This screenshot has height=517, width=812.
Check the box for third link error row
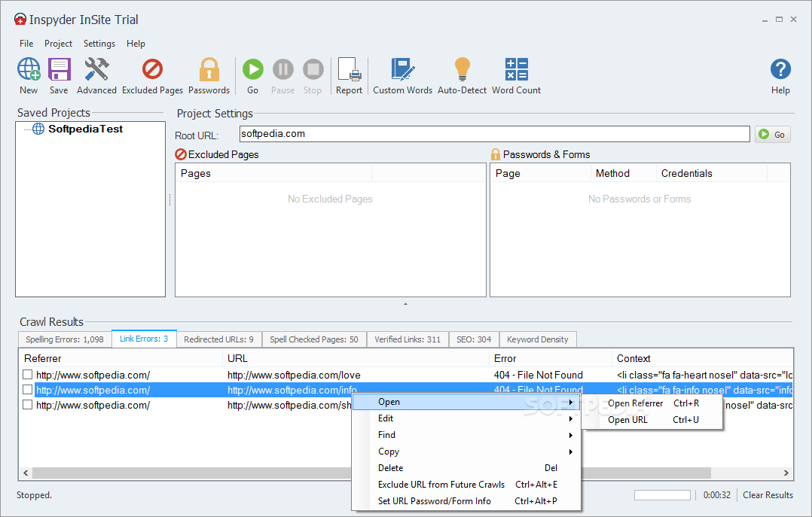click(x=27, y=404)
